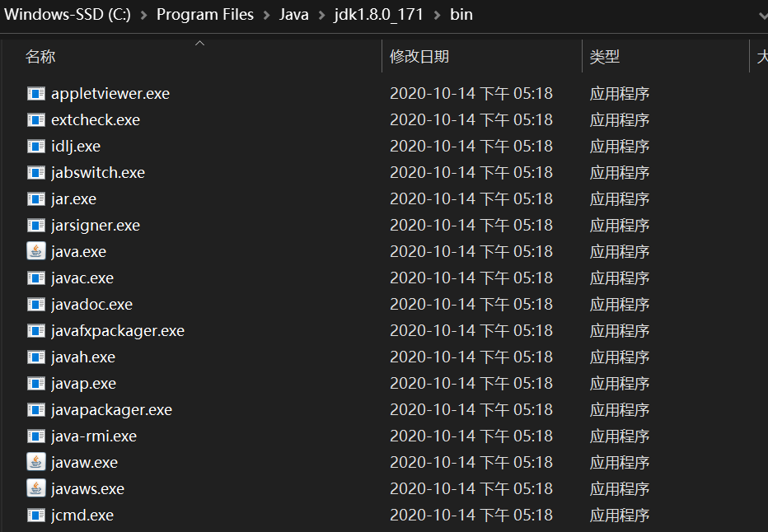Viewport: 768px width, 532px height.
Task: Select the file name extcheck.exe
Action: [x=96, y=119]
